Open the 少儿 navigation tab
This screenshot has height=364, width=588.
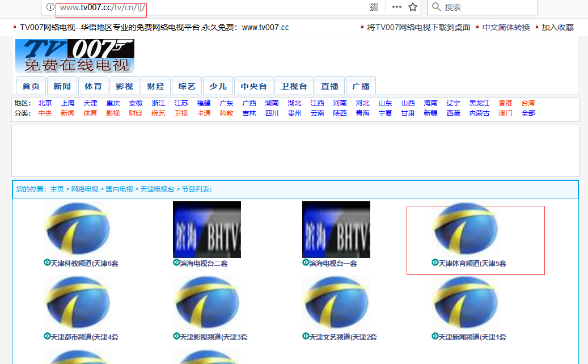click(x=218, y=86)
